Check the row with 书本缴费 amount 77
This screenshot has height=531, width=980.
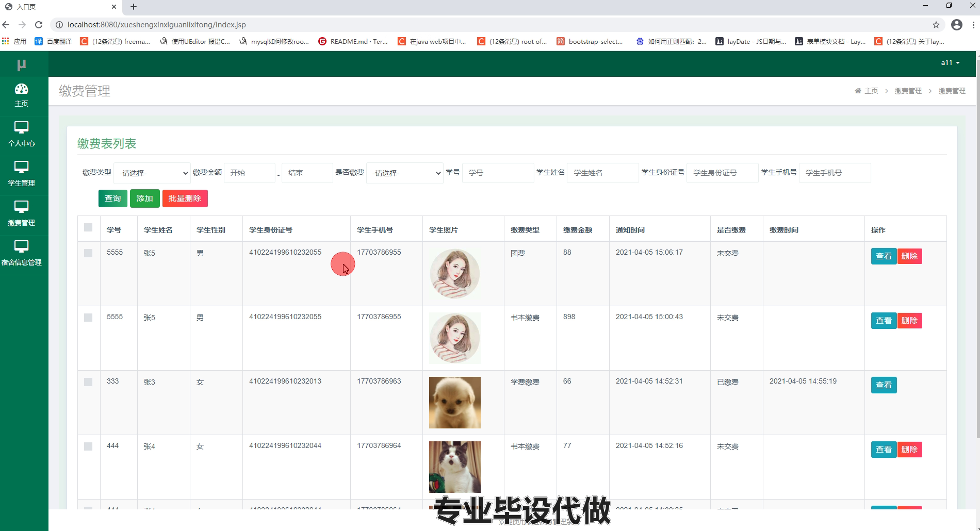88,446
